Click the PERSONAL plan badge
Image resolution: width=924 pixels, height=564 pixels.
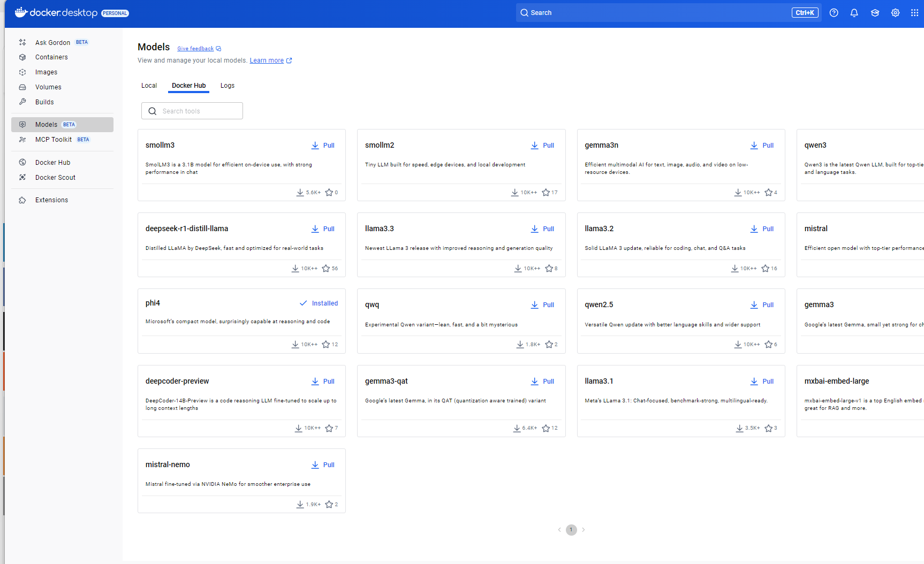[x=115, y=13]
